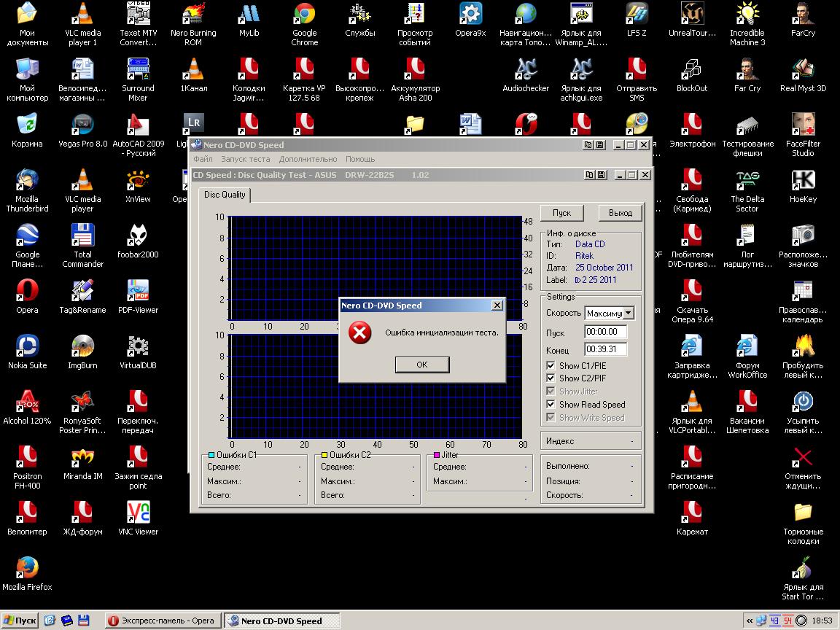Image resolution: width=840 pixels, height=630 pixels.
Task: Open Tag&Rename desktop icon
Action: tap(82, 296)
